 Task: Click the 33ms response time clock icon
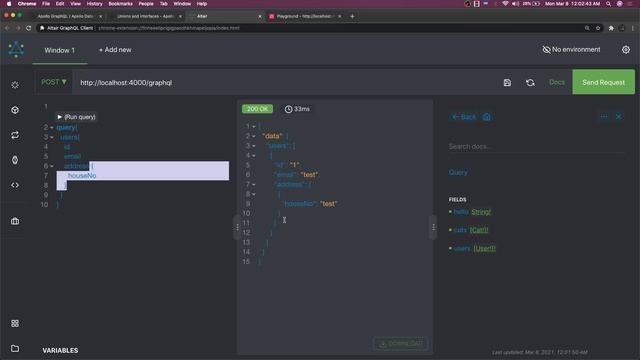[x=288, y=109]
